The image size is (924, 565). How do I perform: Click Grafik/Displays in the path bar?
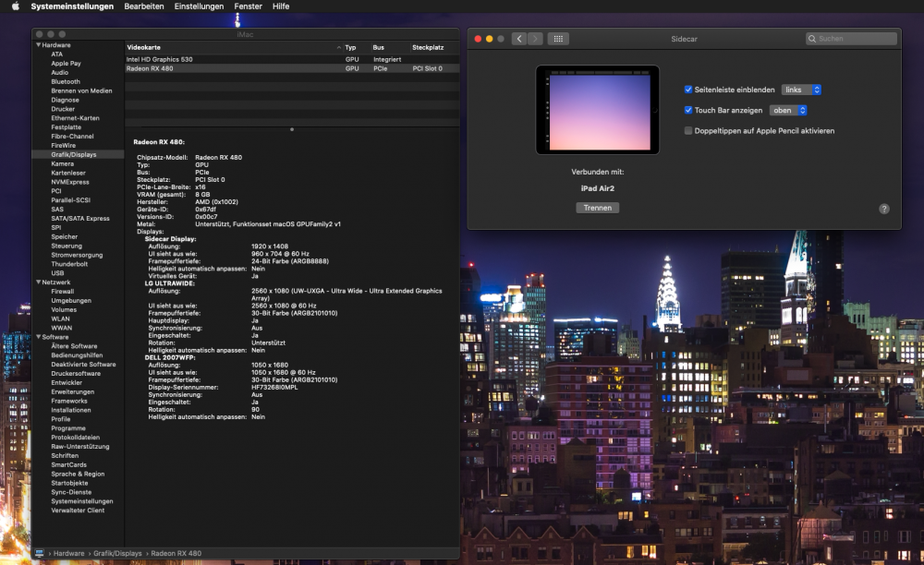point(117,553)
